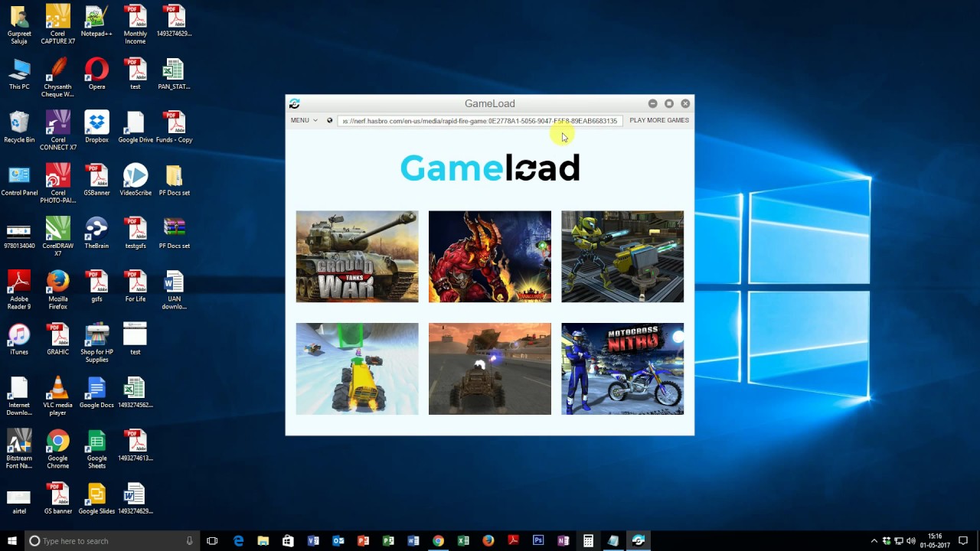Open Outlook from the taskbar
The width and height of the screenshot is (980, 551).
click(338, 541)
